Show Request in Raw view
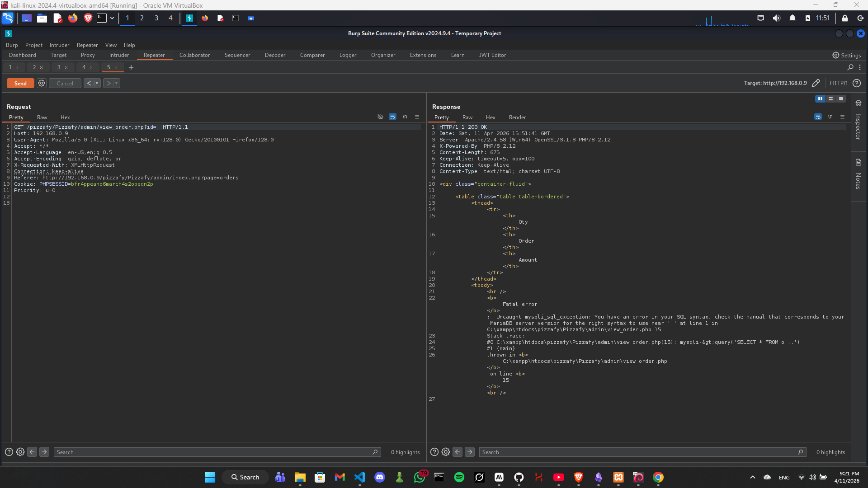Viewport: 868px width, 488px height. (42, 117)
